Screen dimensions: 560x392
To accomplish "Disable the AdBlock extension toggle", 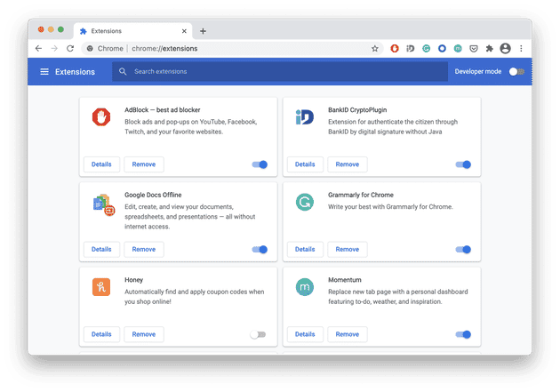I will tap(260, 164).
